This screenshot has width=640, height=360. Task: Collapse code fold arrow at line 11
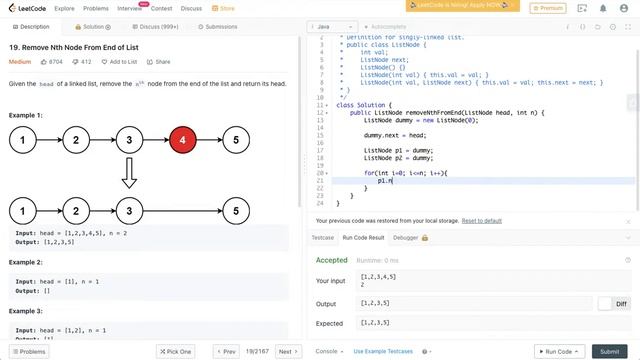click(327, 105)
